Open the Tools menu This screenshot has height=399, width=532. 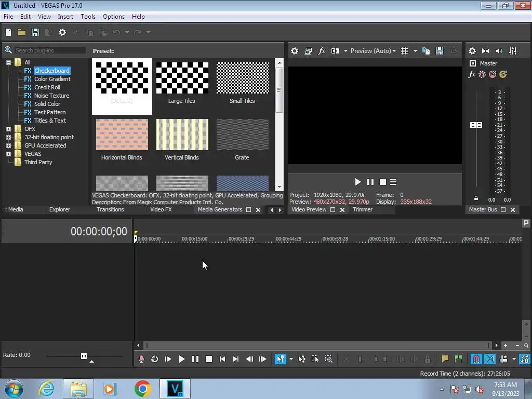click(x=88, y=17)
